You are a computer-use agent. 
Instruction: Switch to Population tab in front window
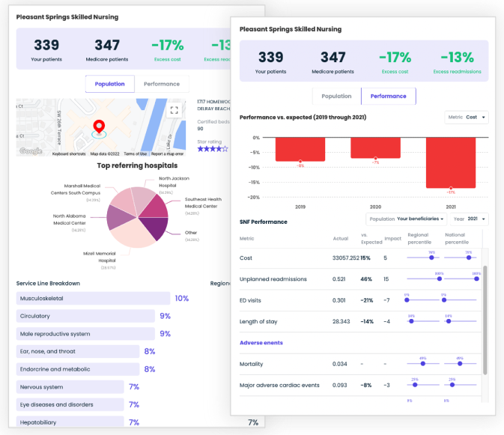pyautogui.click(x=336, y=96)
